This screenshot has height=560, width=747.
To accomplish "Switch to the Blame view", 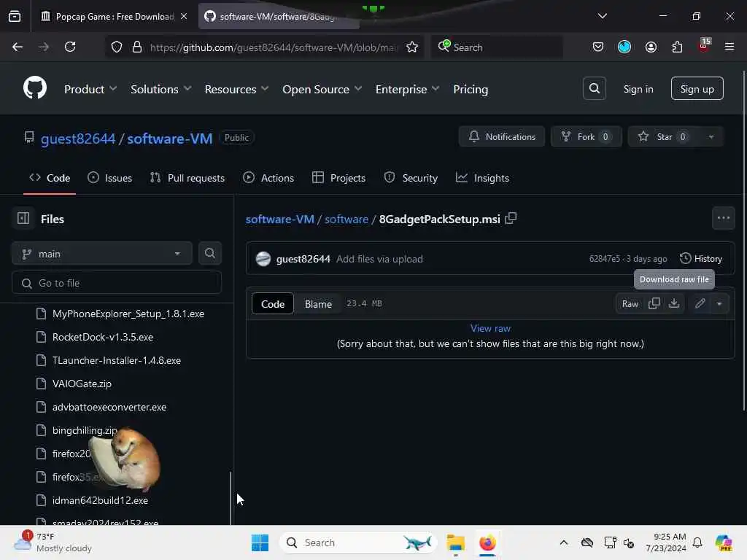I will pos(318,304).
